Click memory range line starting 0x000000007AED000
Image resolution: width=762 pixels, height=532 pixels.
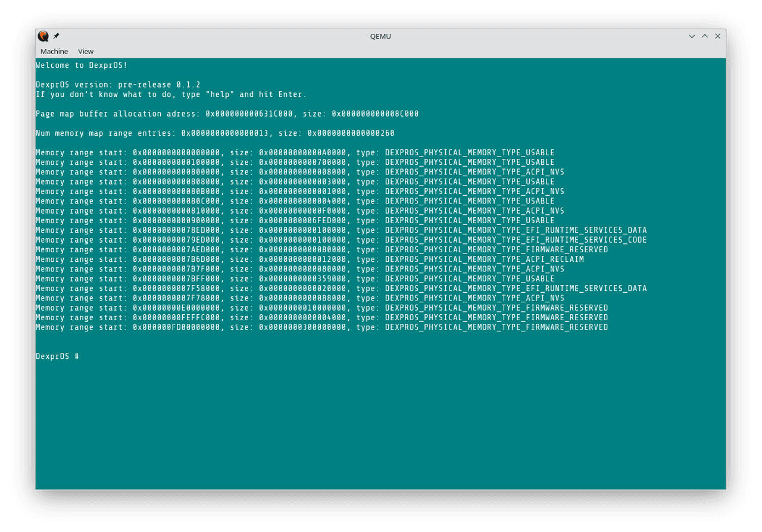(x=322, y=249)
